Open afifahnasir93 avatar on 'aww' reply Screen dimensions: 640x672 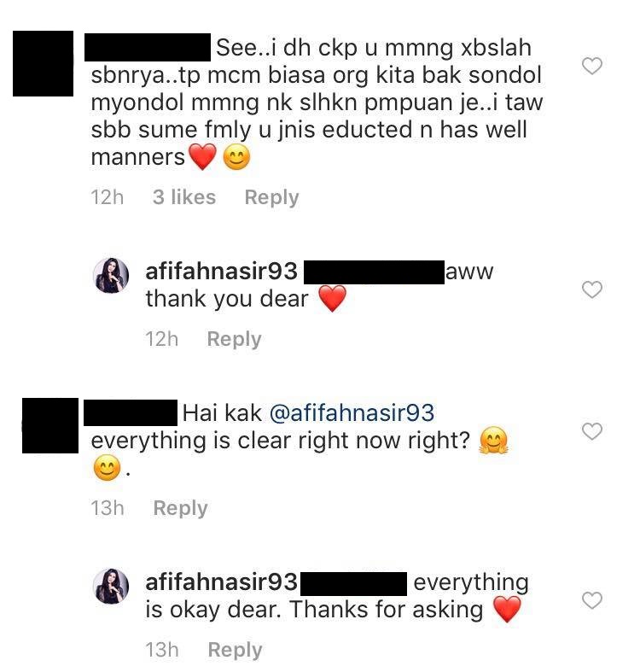111,276
